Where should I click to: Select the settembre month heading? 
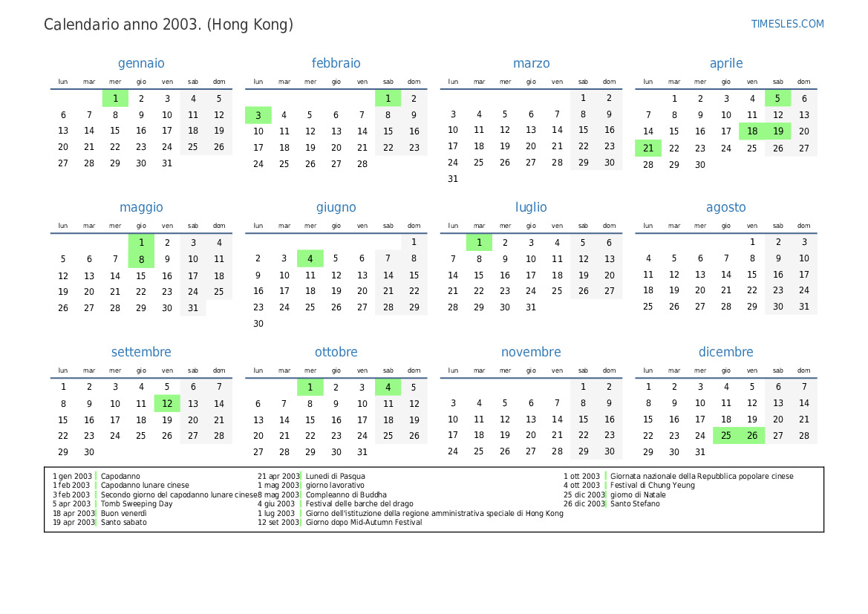[141, 352]
